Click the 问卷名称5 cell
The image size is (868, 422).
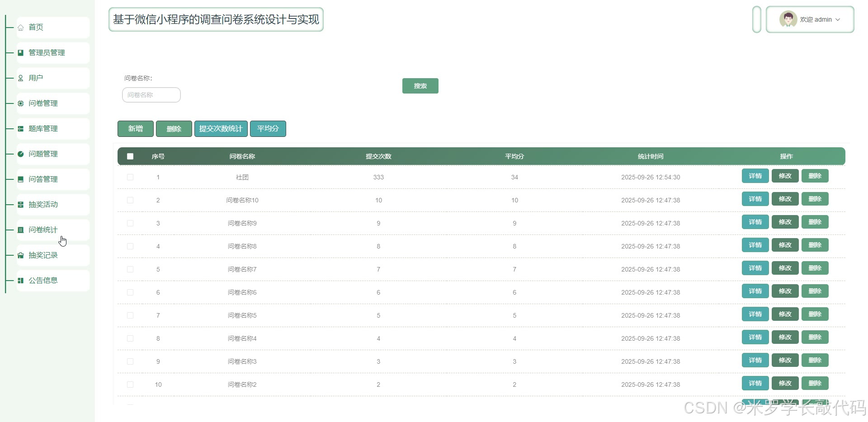pos(242,315)
